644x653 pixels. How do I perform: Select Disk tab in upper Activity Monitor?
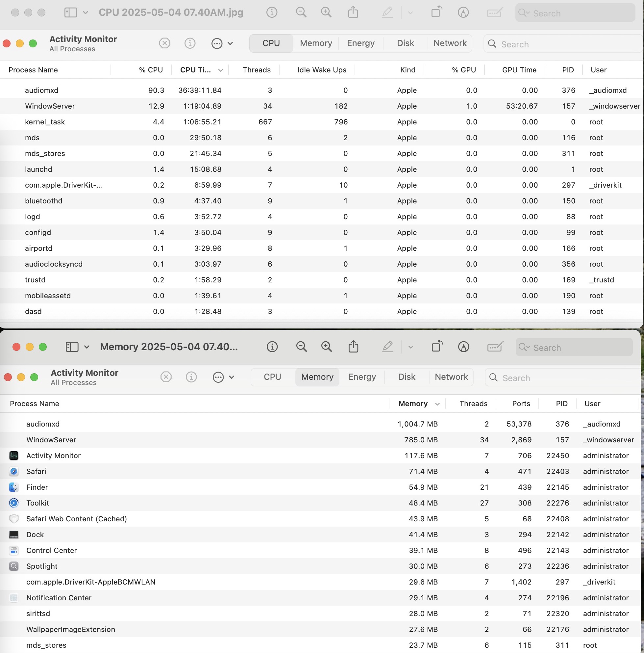(405, 43)
